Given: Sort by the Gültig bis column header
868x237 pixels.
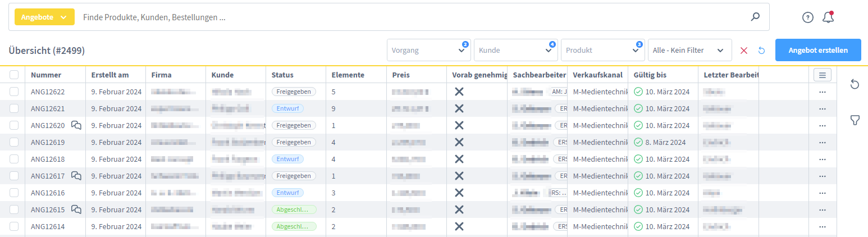Looking at the screenshot, I should click(x=650, y=75).
